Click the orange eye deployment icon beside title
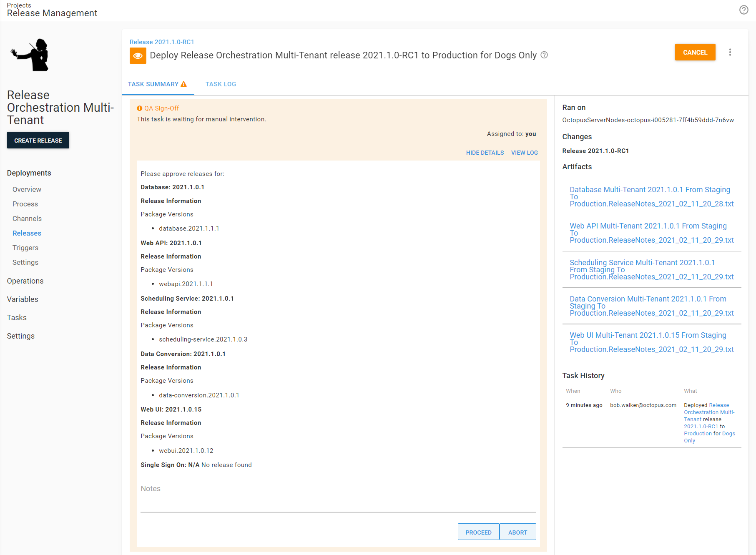The image size is (756, 555). tap(138, 55)
